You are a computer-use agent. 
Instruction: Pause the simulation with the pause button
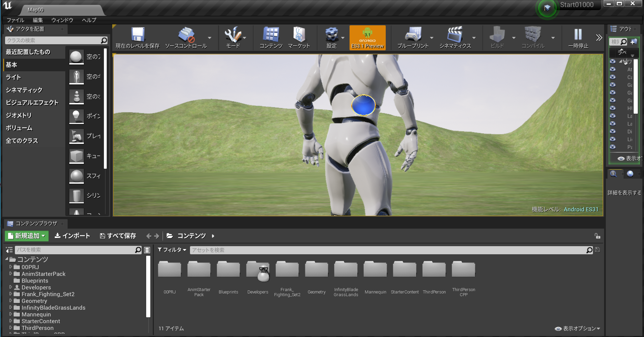578,34
